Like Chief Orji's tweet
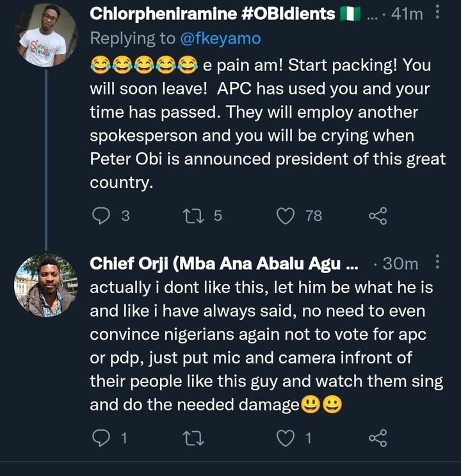 285,438
